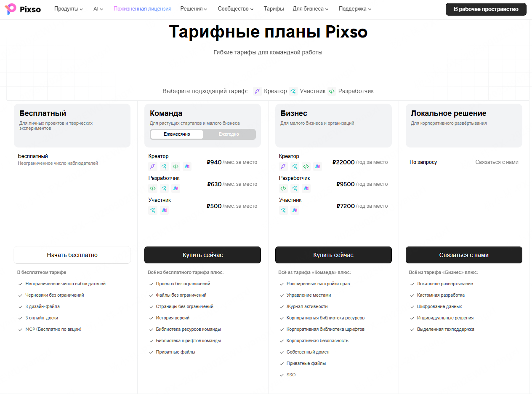Expand the Решения dropdown
Image resolution: width=532 pixels, height=394 pixels.
tap(194, 9)
